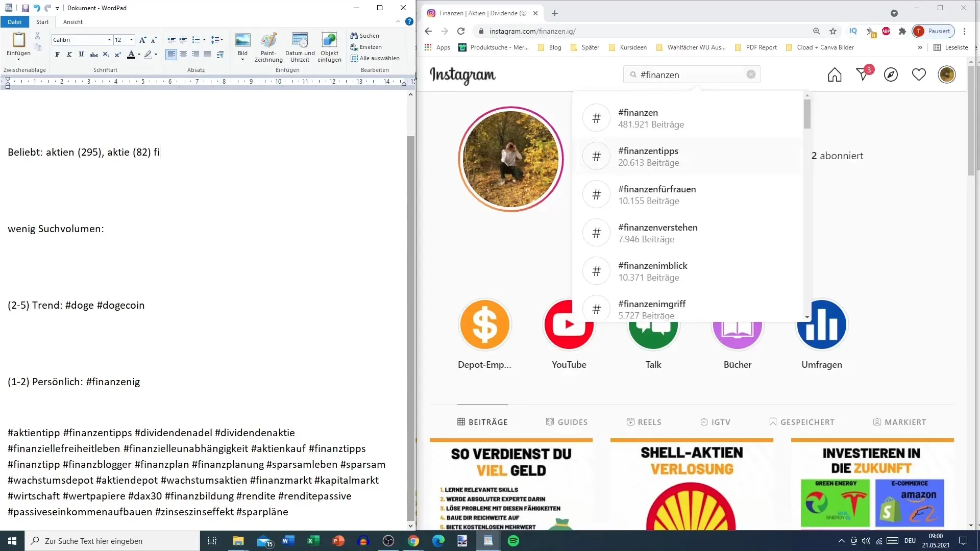Click the Instagram search field with #finanzen
Image resolution: width=980 pixels, height=551 pixels.
692,74
